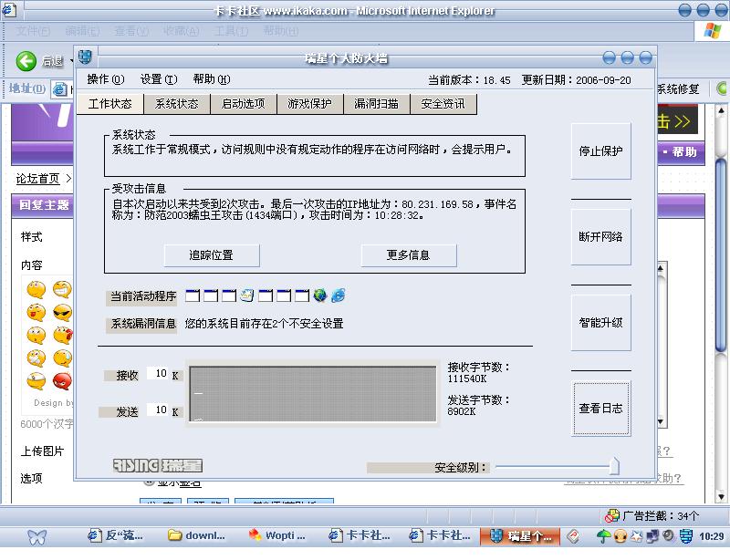Click the 论坛首页 link in the browser

[x=37, y=179]
